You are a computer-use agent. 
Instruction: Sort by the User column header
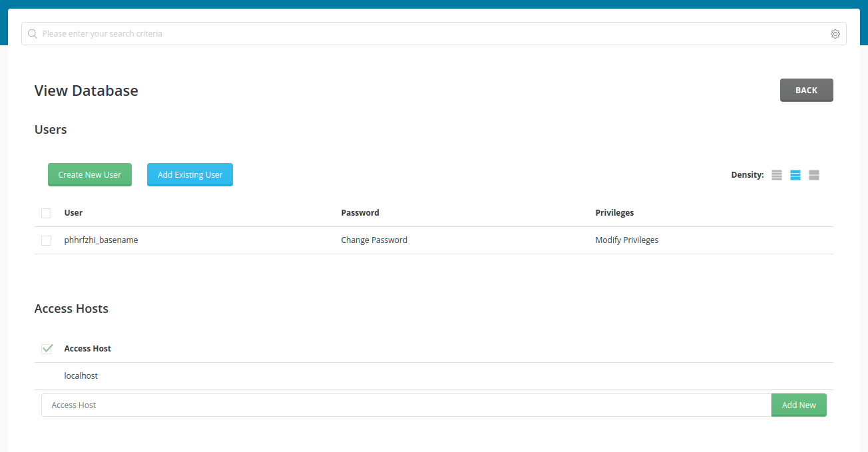click(73, 213)
